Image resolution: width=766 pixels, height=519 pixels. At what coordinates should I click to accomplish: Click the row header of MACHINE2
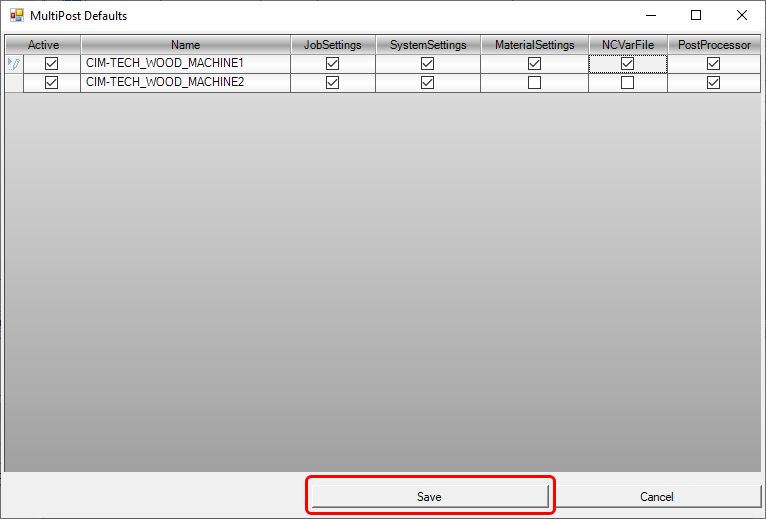click(x=13, y=83)
